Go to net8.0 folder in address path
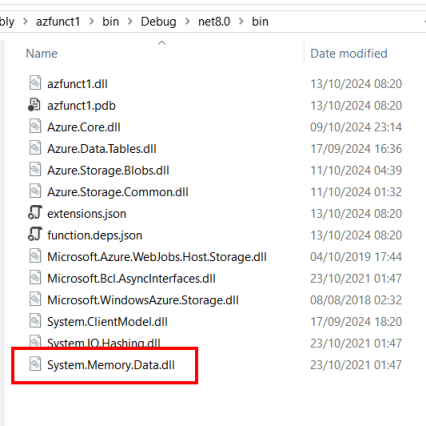This screenshot has height=426, width=426. (214, 22)
